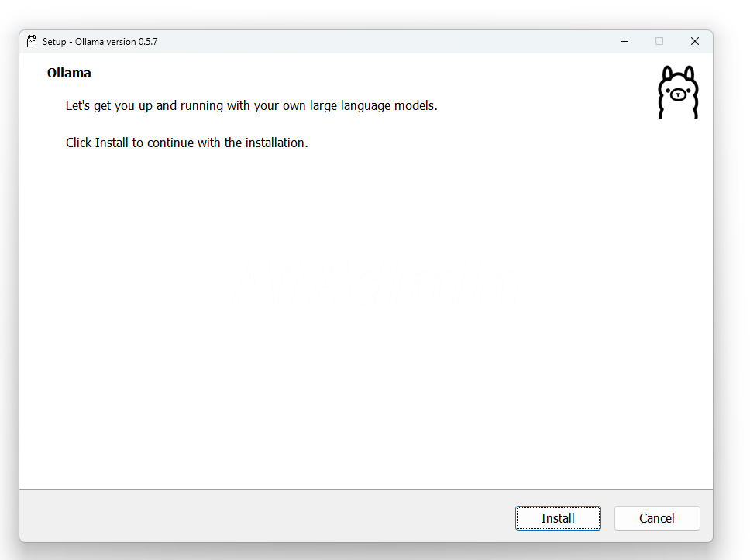
Task: Click the gray footer area left of Install
Action: (x=263, y=517)
